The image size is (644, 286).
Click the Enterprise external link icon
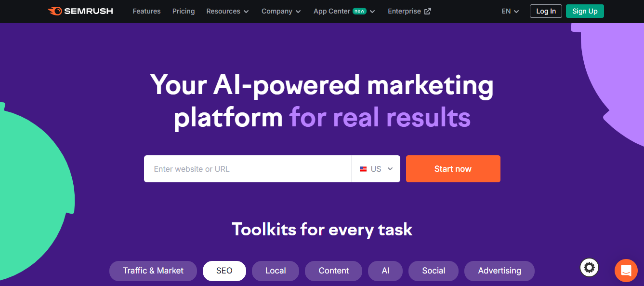tap(428, 11)
